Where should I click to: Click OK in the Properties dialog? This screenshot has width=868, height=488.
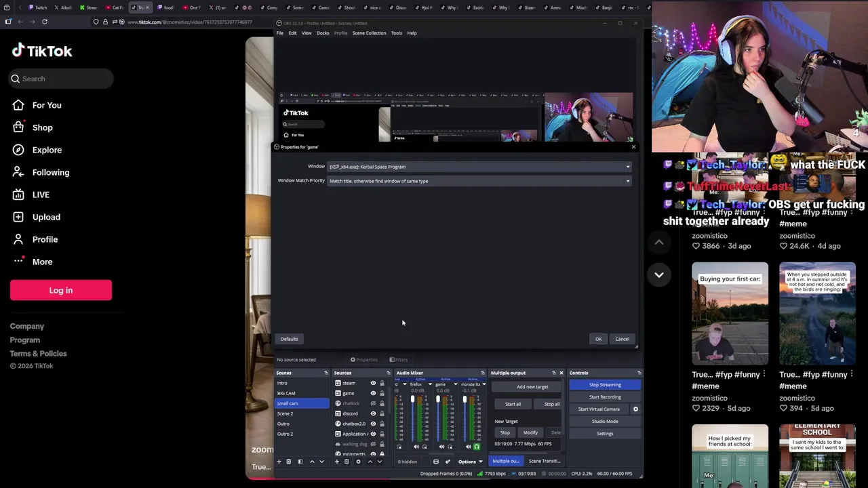[x=598, y=339]
